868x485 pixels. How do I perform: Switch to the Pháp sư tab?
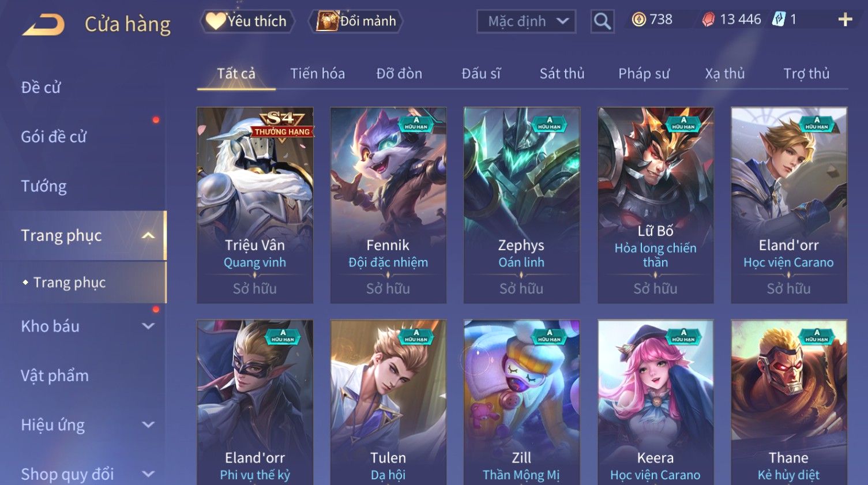click(x=644, y=73)
